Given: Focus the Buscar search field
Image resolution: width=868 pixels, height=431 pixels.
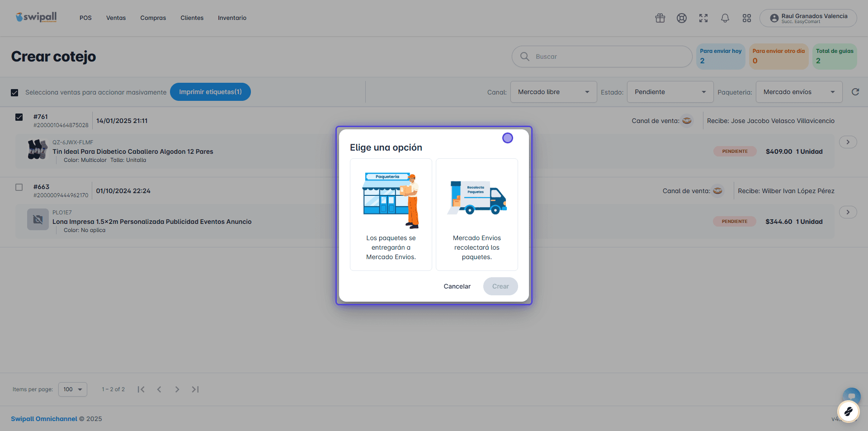Looking at the screenshot, I should click(602, 57).
